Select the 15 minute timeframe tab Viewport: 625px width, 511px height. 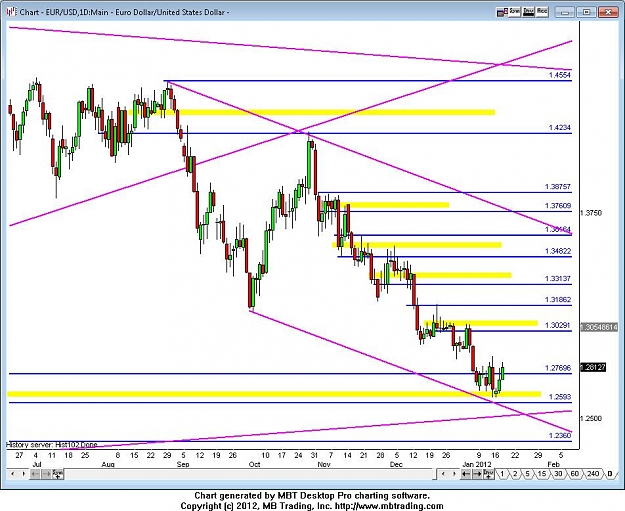tap(541, 474)
